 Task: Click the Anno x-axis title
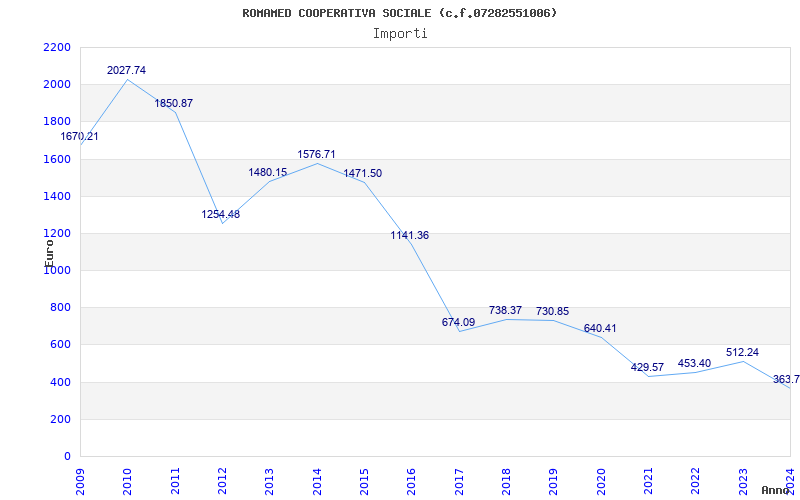coord(776,490)
